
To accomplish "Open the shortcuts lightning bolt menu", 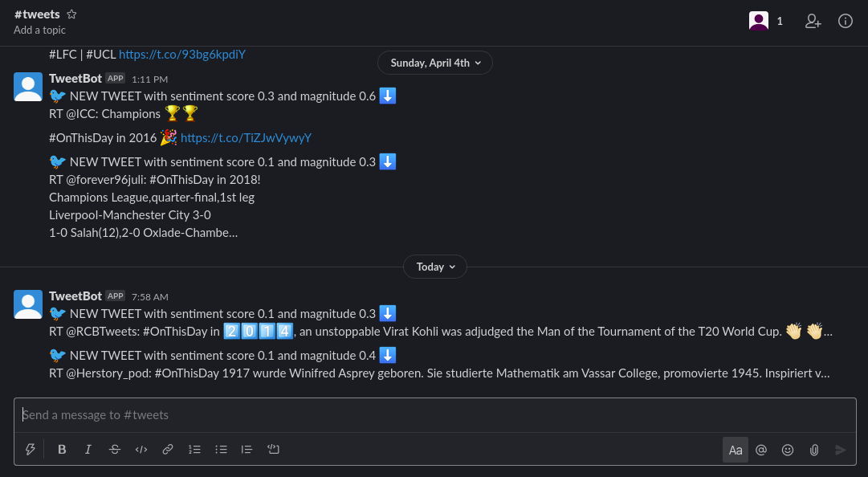I will pyautogui.click(x=31, y=450).
